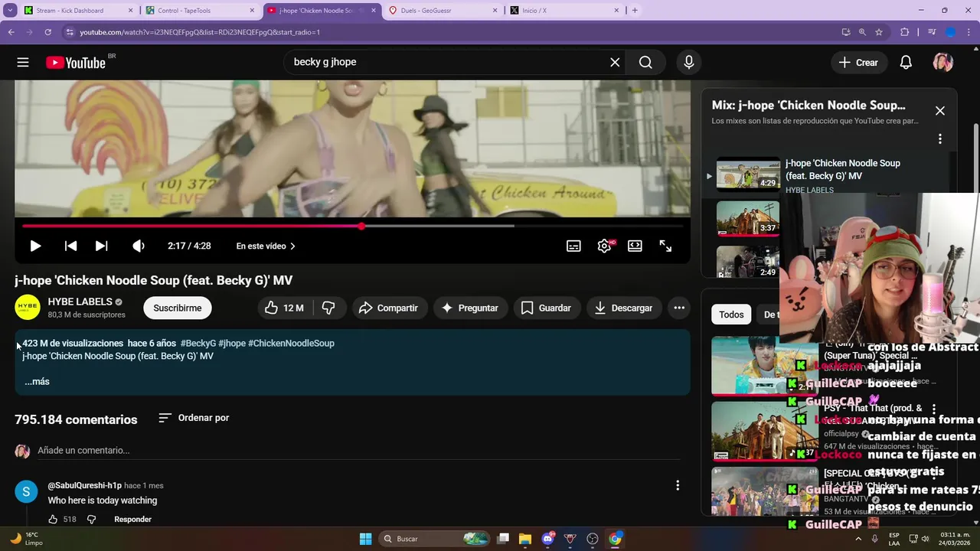The height and width of the screenshot is (551, 980).
Task: Expand the 'En este vídeo' chapters
Action: pyautogui.click(x=266, y=246)
